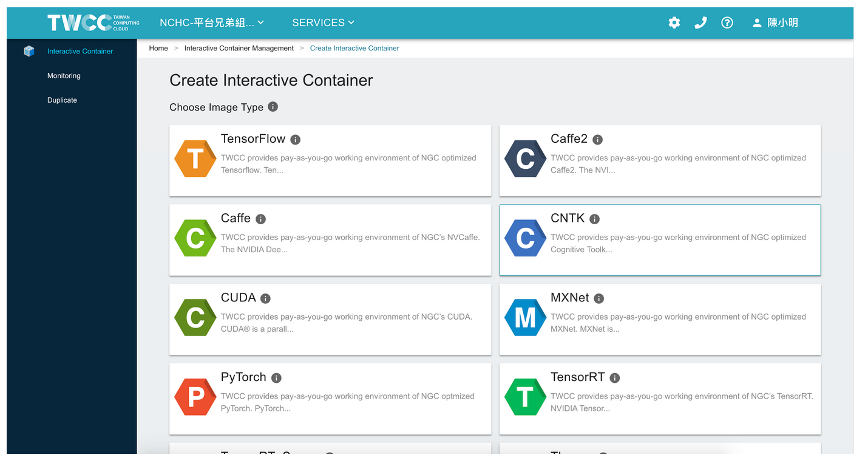Image resolution: width=868 pixels, height=463 pixels.
Task: Select the TensorFlow card title
Action: pyautogui.click(x=253, y=139)
